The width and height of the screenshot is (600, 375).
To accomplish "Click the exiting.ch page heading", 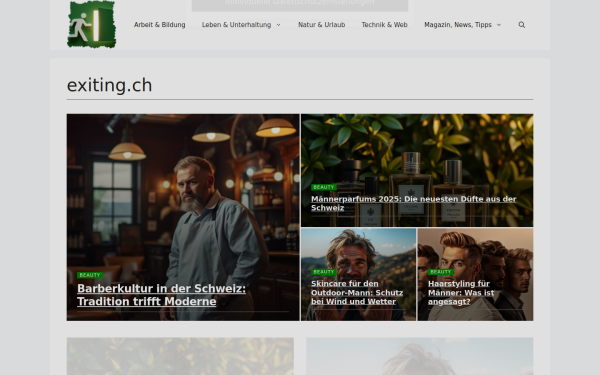I will pyautogui.click(x=109, y=85).
